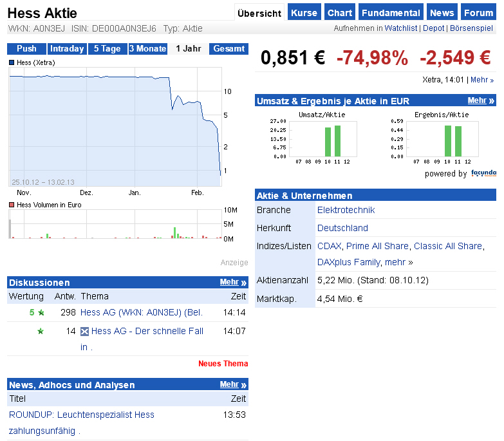Open the DAXplus Family link
Viewport: 504px width, 441px height.
pyautogui.click(x=348, y=262)
